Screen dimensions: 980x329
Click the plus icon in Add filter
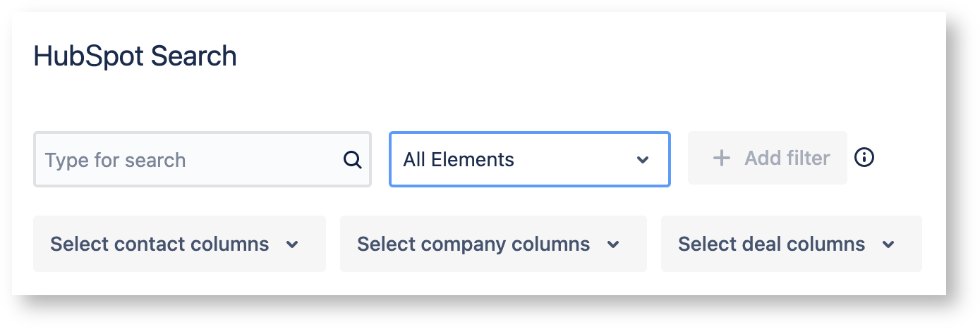721,158
